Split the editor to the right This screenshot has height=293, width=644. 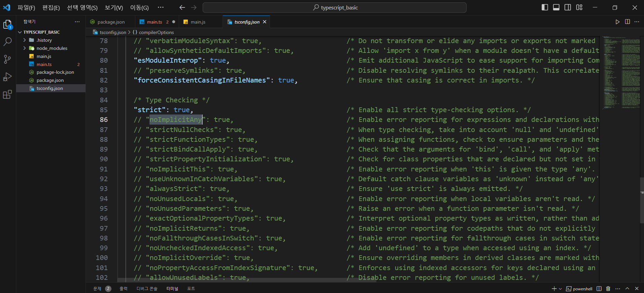coord(628,22)
